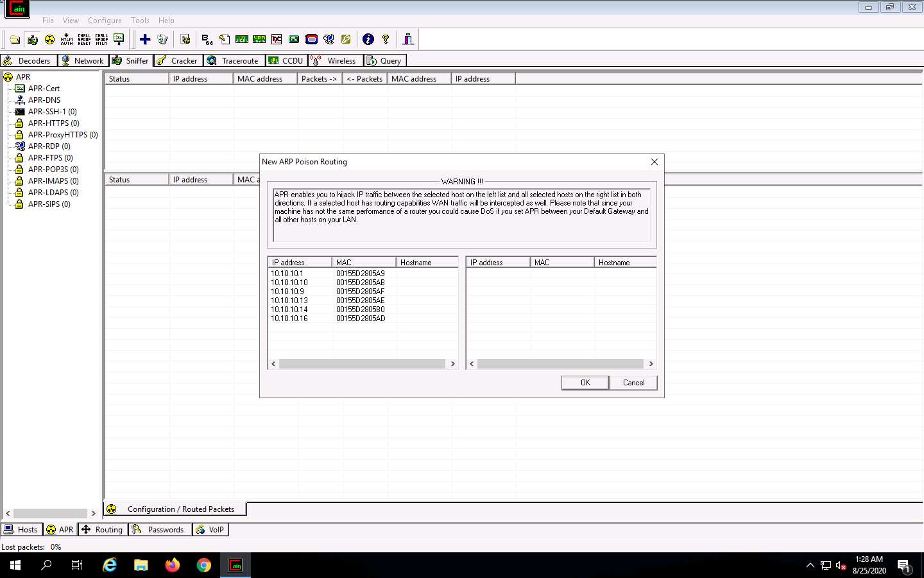Open the File menu
924x578 pixels.
[48, 21]
